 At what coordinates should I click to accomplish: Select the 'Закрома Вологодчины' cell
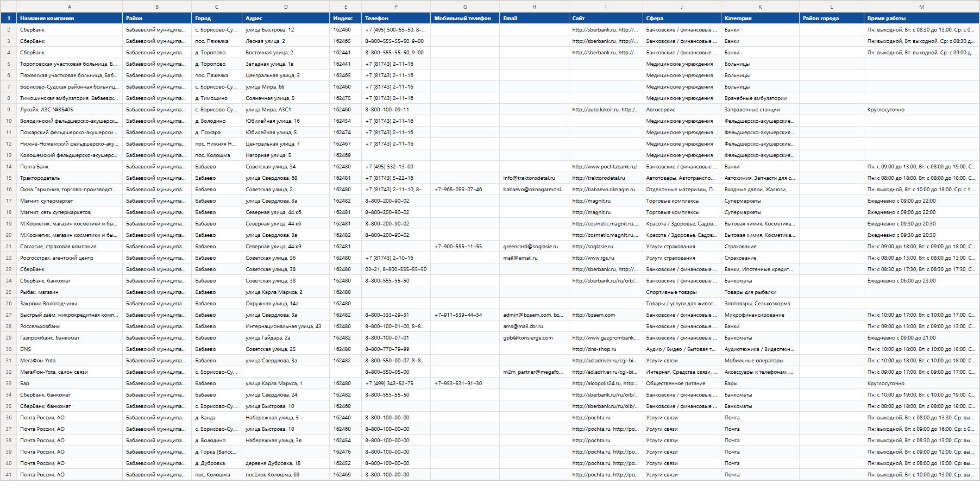[70, 304]
